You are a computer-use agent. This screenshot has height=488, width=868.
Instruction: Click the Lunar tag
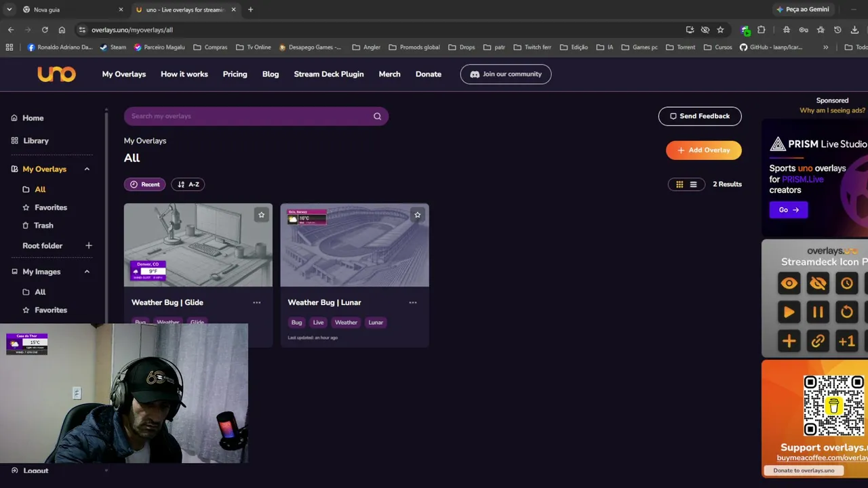[376, 323]
